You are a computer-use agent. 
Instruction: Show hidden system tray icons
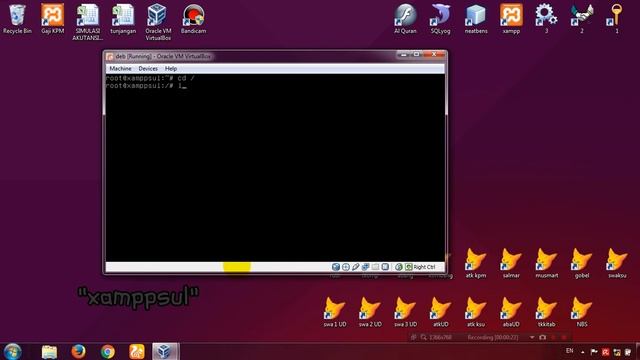583,352
